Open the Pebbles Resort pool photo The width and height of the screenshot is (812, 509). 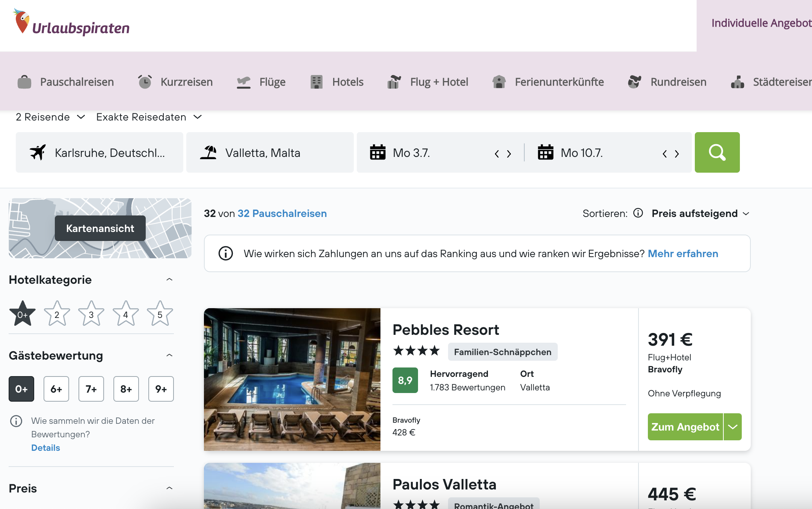[292, 379]
